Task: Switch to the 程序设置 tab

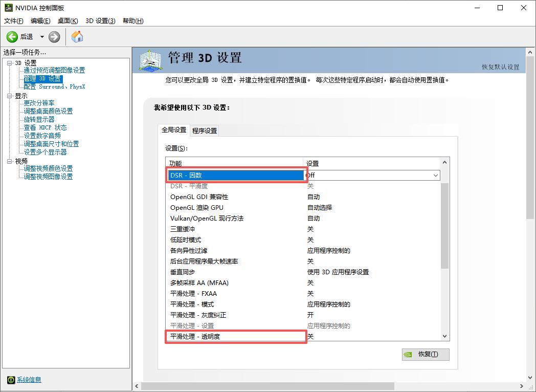Action: (205, 130)
